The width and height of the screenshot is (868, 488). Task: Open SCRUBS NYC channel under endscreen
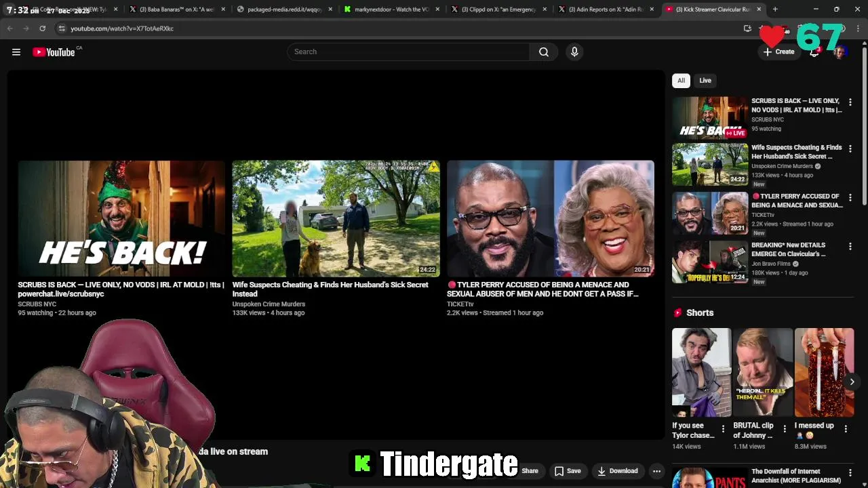pyautogui.click(x=37, y=304)
